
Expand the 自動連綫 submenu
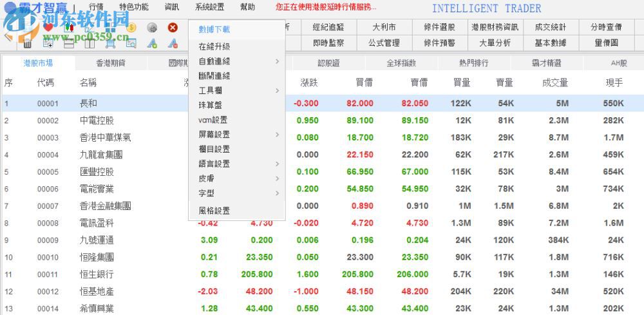click(x=237, y=61)
